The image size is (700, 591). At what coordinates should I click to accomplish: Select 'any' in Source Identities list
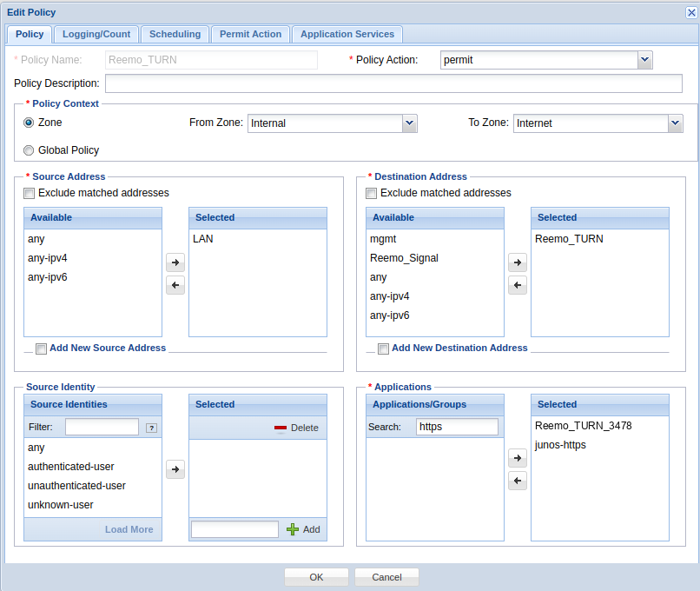[93, 448]
